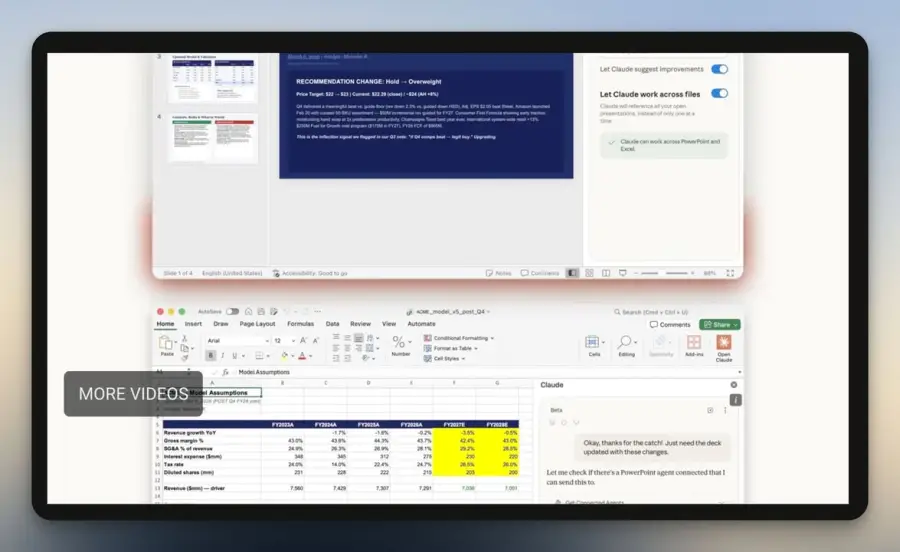Toggle Italic formatting in Excel ribbon
900x552 pixels.
tap(223, 356)
